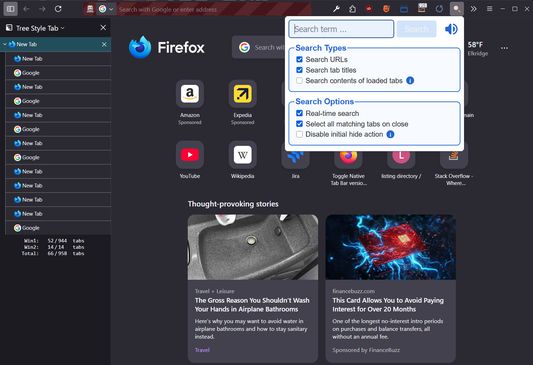Open the red credit card story thumbnail
533x365 pixels.
click(x=391, y=247)
